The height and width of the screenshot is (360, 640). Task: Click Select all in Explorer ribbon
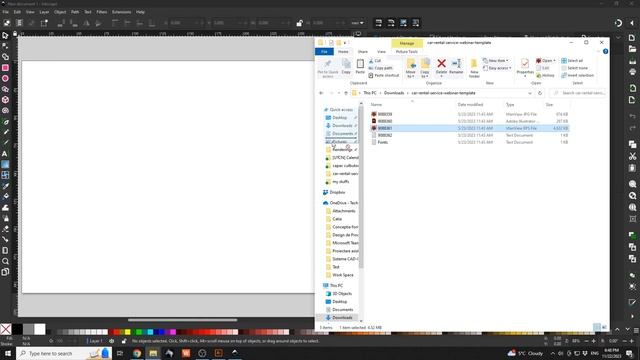[x=572, y=61]
